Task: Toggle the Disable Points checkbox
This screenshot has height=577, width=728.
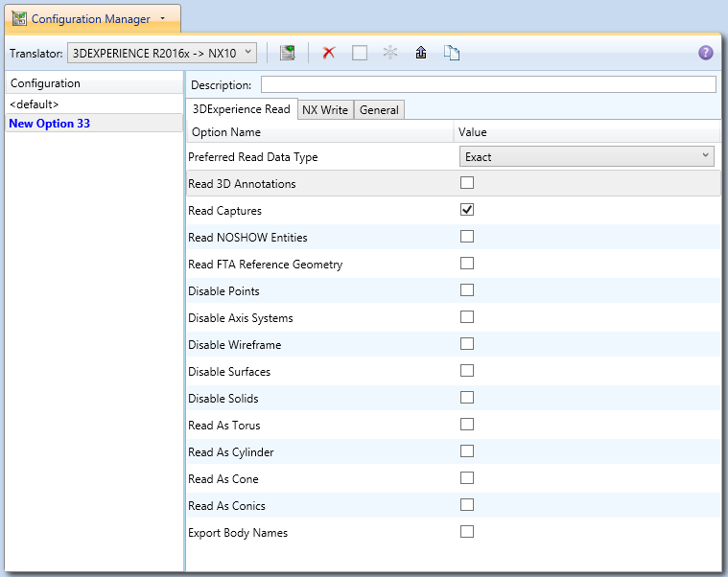Action: pyautogui.click(x=466, y=290)
